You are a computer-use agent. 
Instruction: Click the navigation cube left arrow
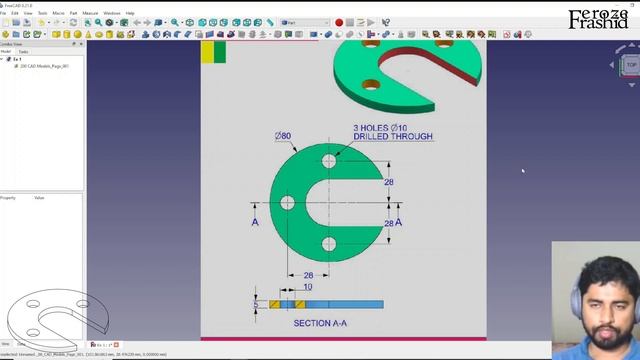click(612, 64)
